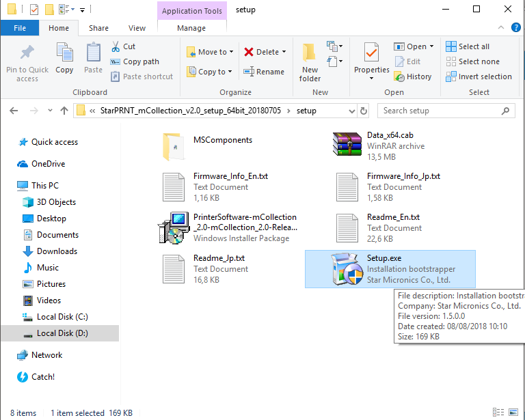Viewport: 525px width, 420px height.
Task: Select PrinterSoftware-mCollection installer package
Action: click(x=228, y=227)
